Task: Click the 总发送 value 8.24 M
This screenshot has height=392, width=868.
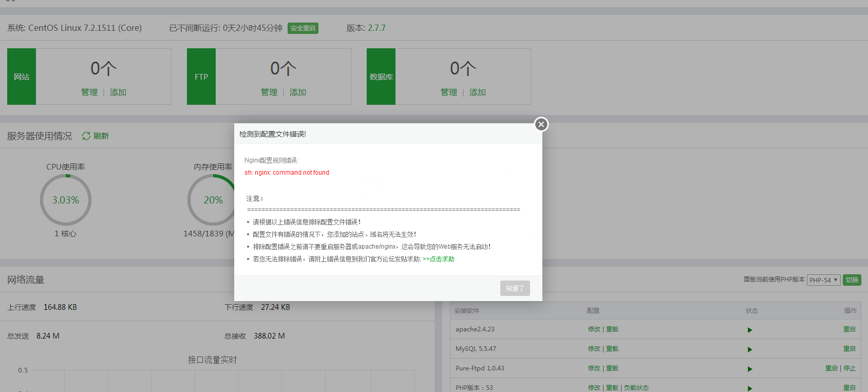Action: point(48,336)
